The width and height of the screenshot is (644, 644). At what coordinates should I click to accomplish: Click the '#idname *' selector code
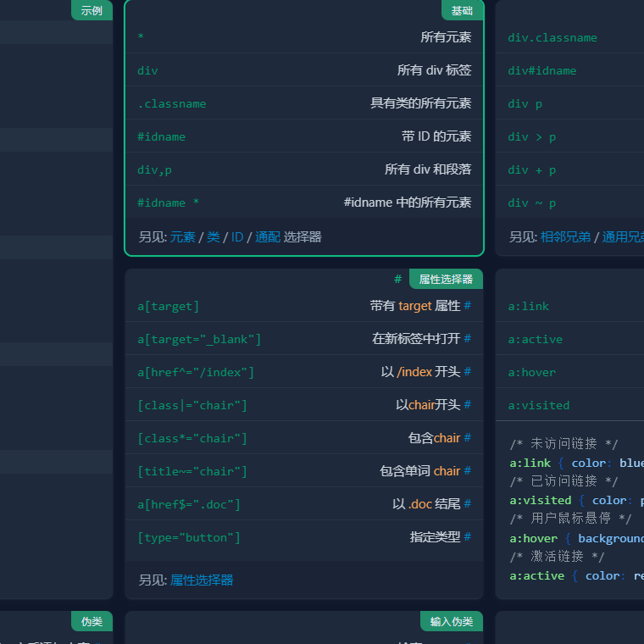(168, 203)
